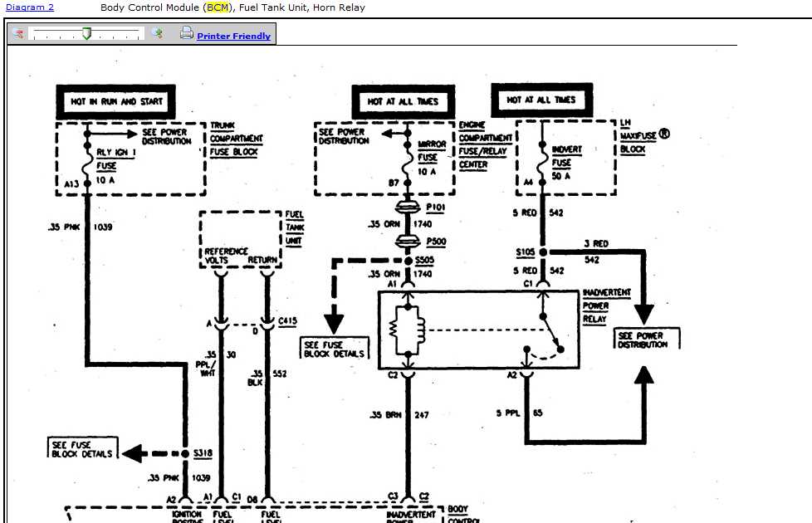This screenshot has width=812, height=523.
Task: Click the highlighted BCM text in title
Action: tap(217, 7)
